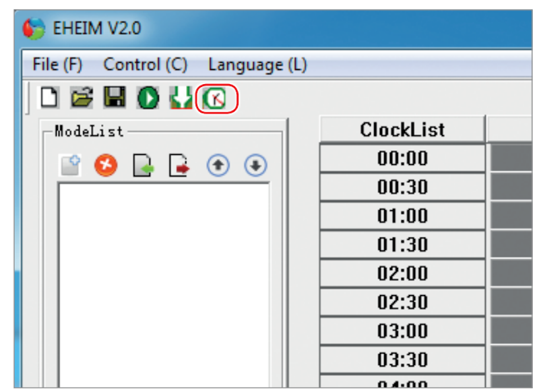Move the mode down with the down arrow
This screenshot has height=392, width=539.
point(255,166)
